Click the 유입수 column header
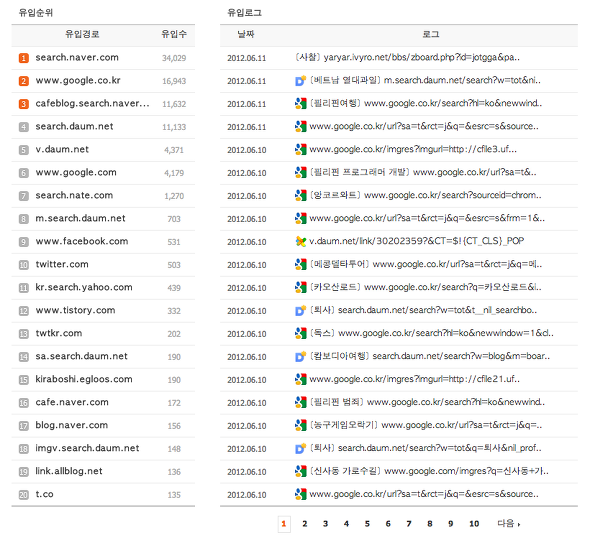Viewport: 590px width, 538px height. (174, 34)
